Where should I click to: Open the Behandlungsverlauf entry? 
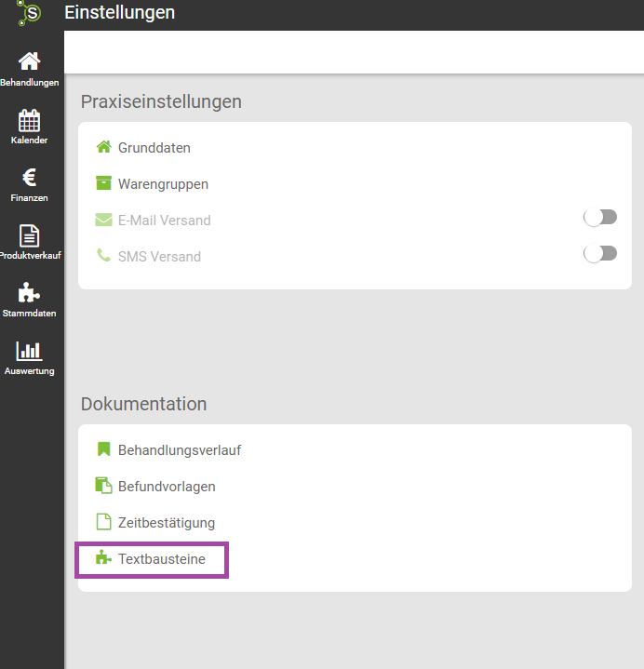[180, 450]
